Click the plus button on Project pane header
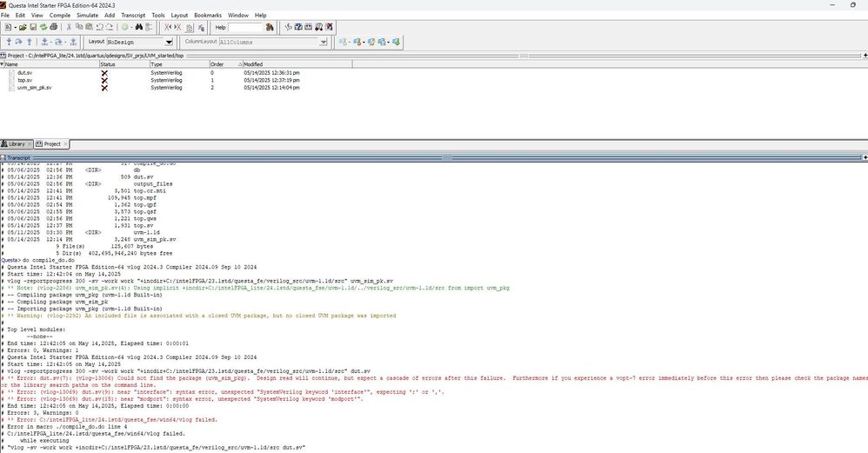 tap(865, 56)
